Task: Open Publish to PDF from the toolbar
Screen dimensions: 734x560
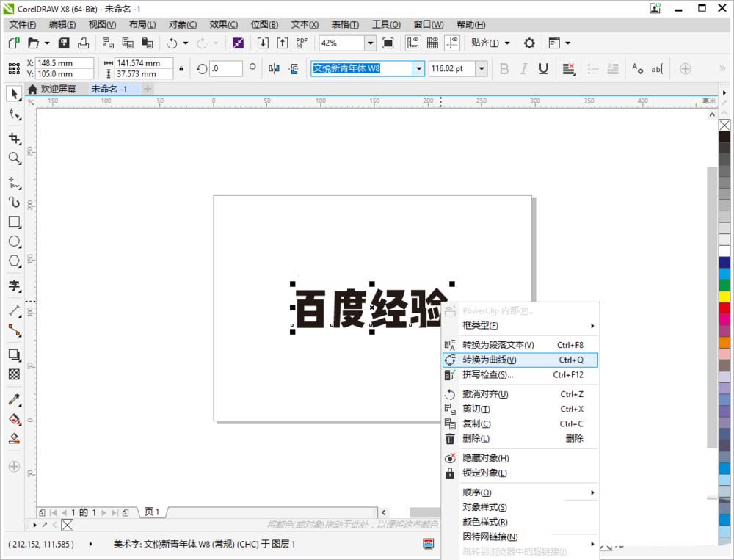Action: click(302, 43)
